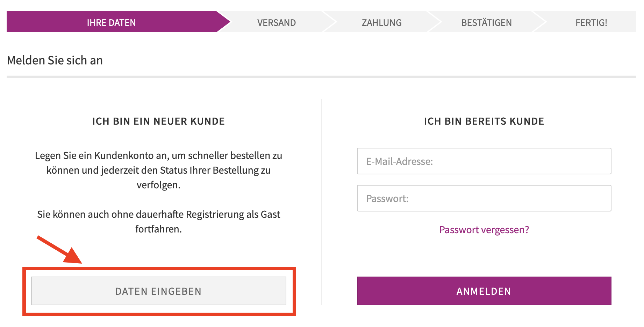Click the horizontal line under page title
This screenshot has height=327, width=644.
321,77
